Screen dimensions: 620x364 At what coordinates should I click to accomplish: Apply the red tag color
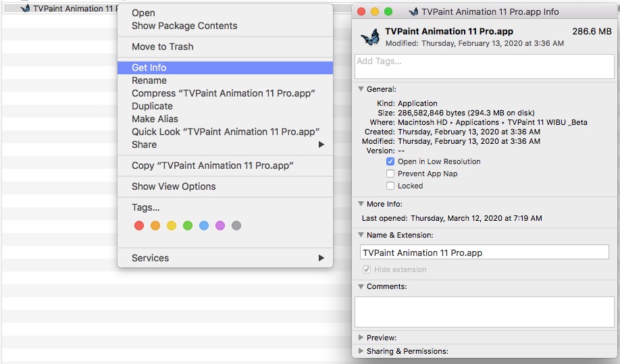138,226
